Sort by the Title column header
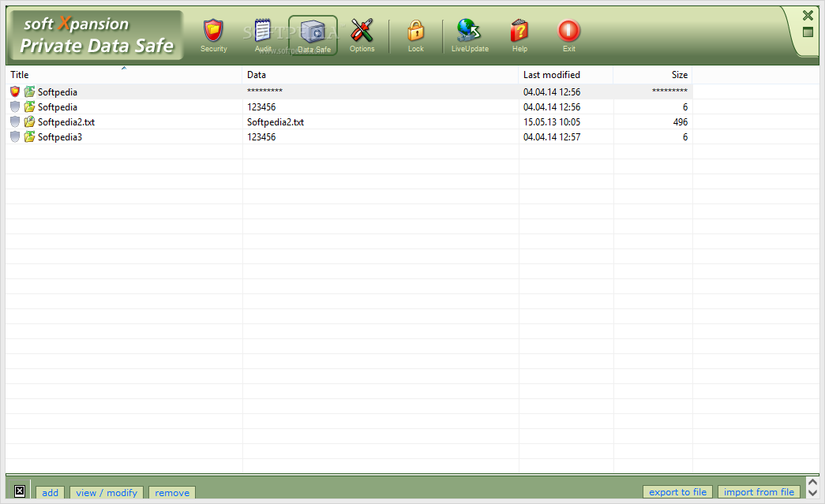 point(124,75)
